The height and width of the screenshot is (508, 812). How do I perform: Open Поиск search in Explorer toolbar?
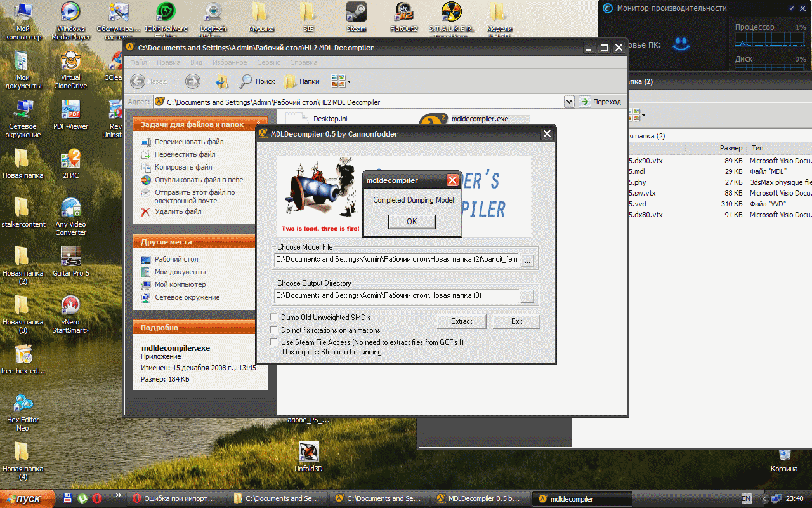point(257,81)
